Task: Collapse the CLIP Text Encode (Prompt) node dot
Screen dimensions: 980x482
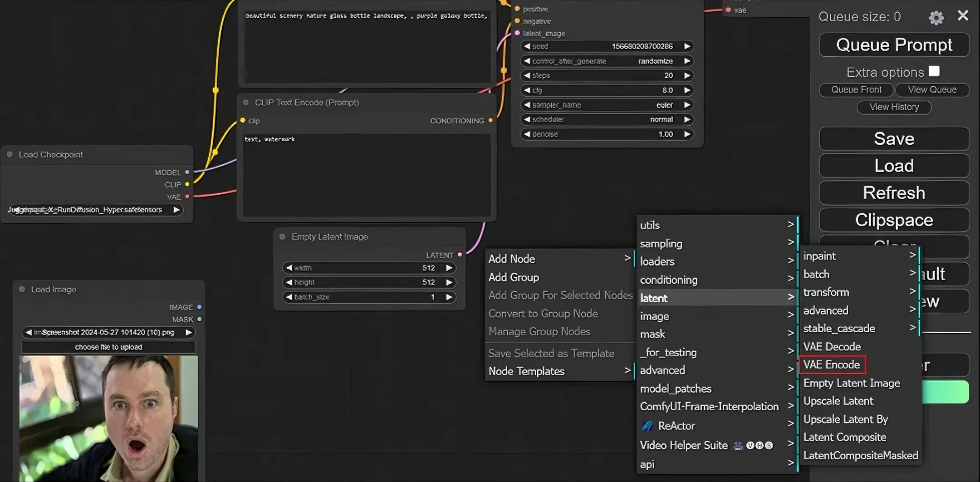Action: 246,103
